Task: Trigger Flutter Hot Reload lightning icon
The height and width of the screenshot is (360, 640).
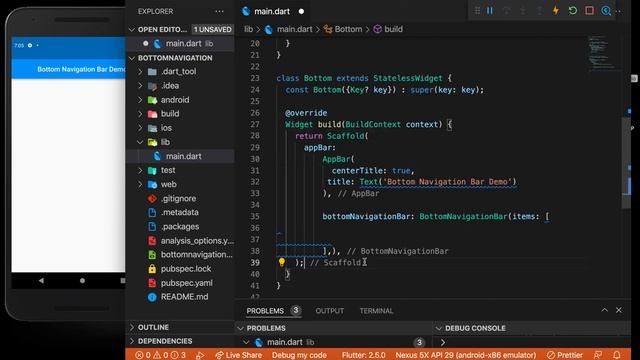Action: (556, 11)
